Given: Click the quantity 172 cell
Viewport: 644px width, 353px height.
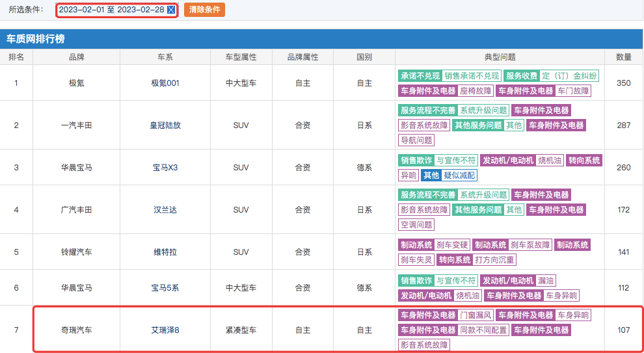Looking at the screenshot, I should point(624,210).
